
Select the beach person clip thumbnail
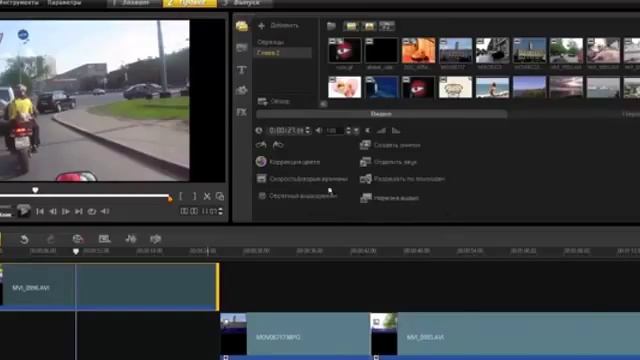pyautogui.click(x=492, y=87)
